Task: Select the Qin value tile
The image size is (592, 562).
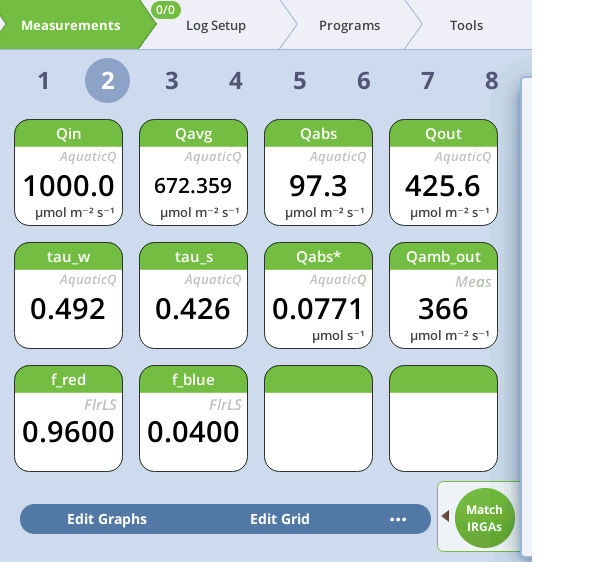Action: [68, 172]
